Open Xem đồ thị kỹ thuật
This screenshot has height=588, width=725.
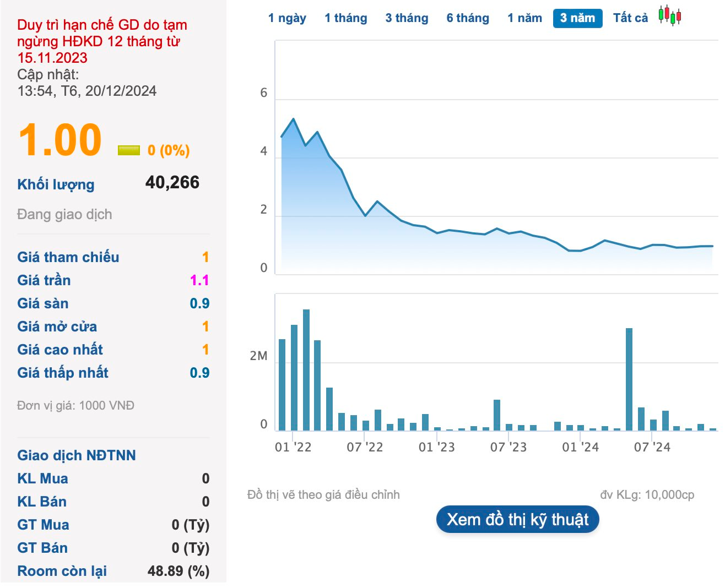click(x=517, y=519)
